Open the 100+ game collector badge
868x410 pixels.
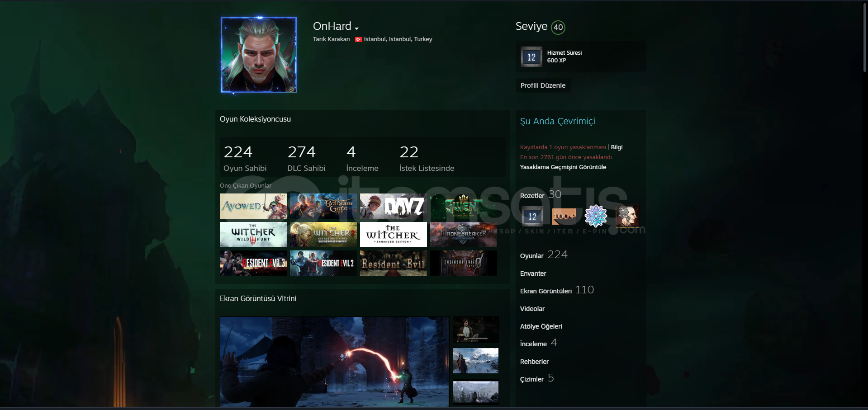(x=564, y=217)
